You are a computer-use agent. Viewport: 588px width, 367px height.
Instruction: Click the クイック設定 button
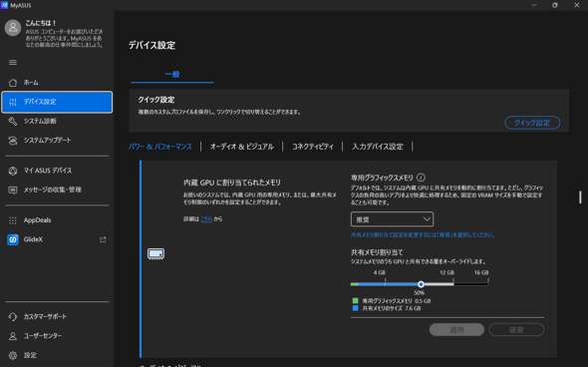tap(532, 123)
